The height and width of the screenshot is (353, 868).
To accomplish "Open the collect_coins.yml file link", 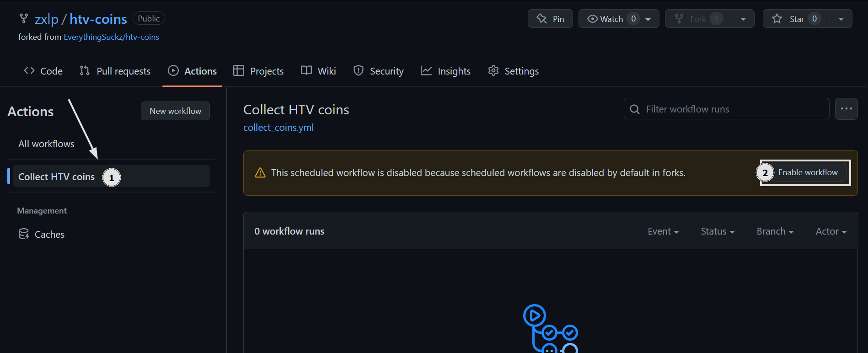I will click(279, 128).
